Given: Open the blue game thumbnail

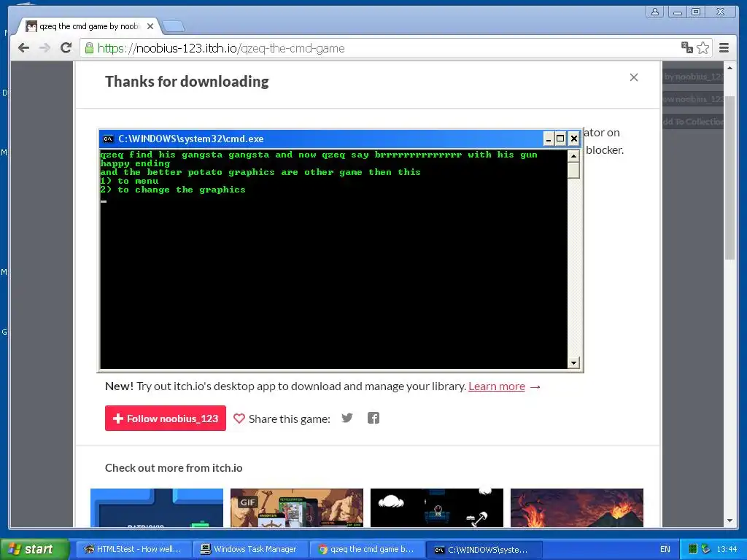Looking at the screenshot, I should (157, 507).
